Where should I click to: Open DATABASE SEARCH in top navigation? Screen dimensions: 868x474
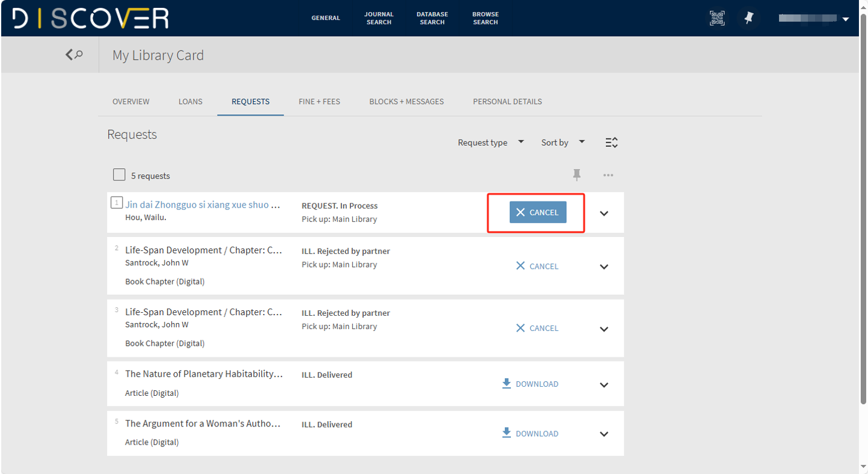point(432,18)
